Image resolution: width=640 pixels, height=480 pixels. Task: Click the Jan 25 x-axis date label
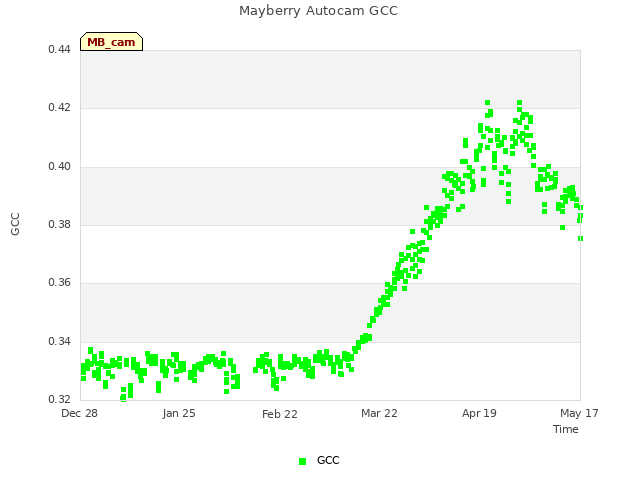179,413
